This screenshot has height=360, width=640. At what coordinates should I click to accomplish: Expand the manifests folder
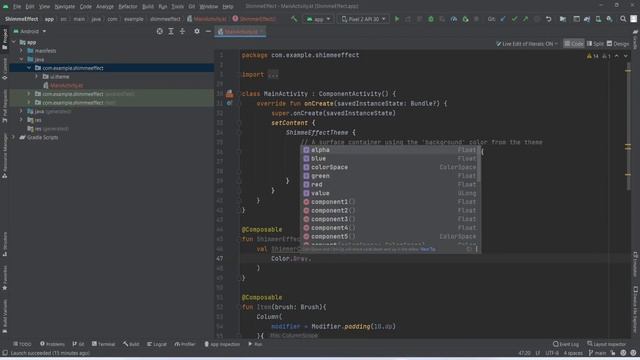(21, 51)
